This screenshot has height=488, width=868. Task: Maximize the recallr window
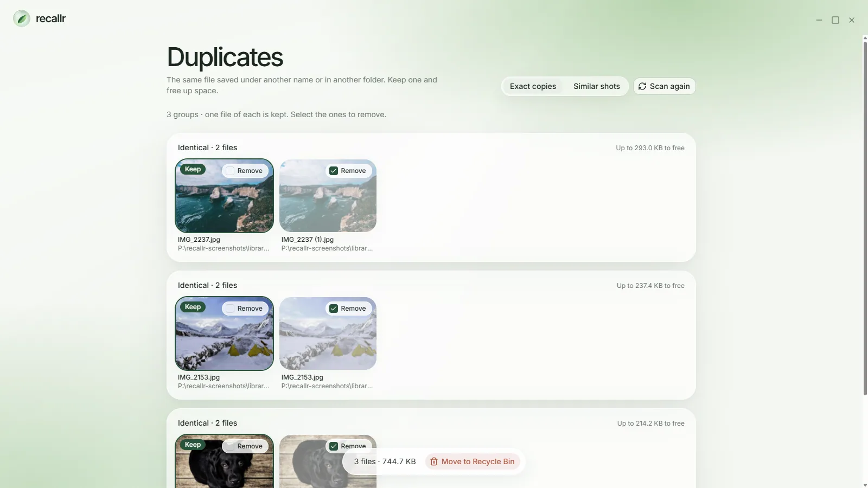tap(835, 20)
